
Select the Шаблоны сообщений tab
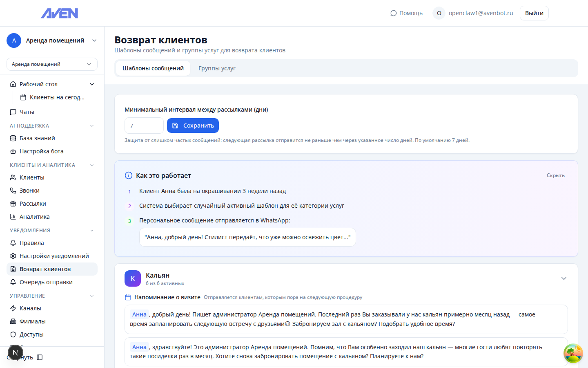(x=153, y=68)
